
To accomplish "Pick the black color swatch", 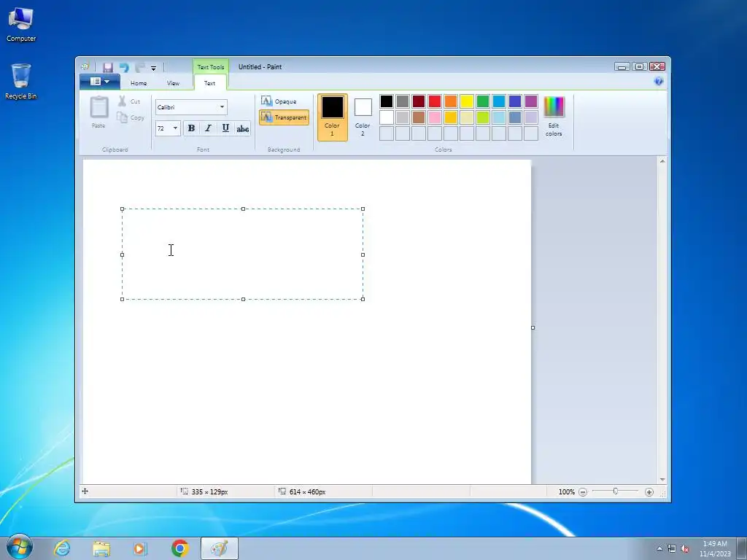I will (x=387, y=101).
